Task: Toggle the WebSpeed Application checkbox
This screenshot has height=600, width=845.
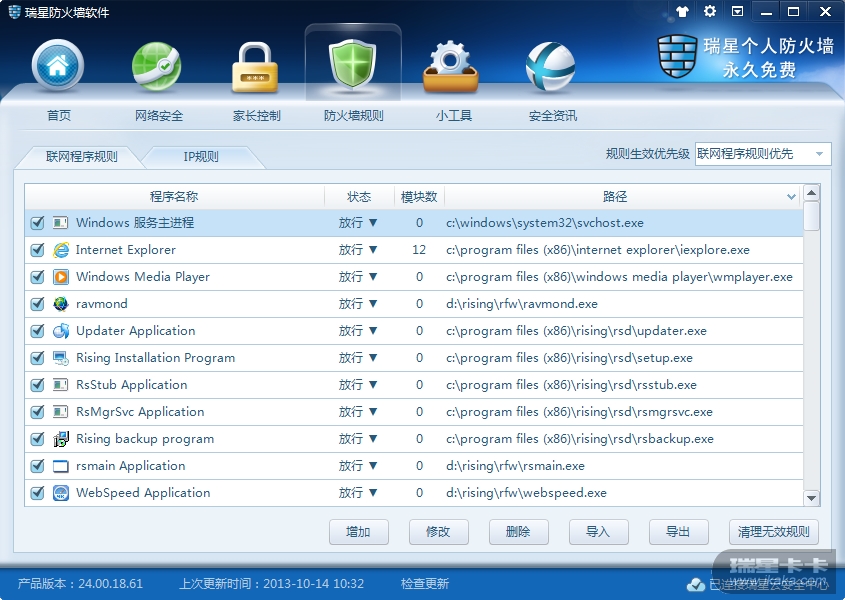Action: [x=37, y=493]
